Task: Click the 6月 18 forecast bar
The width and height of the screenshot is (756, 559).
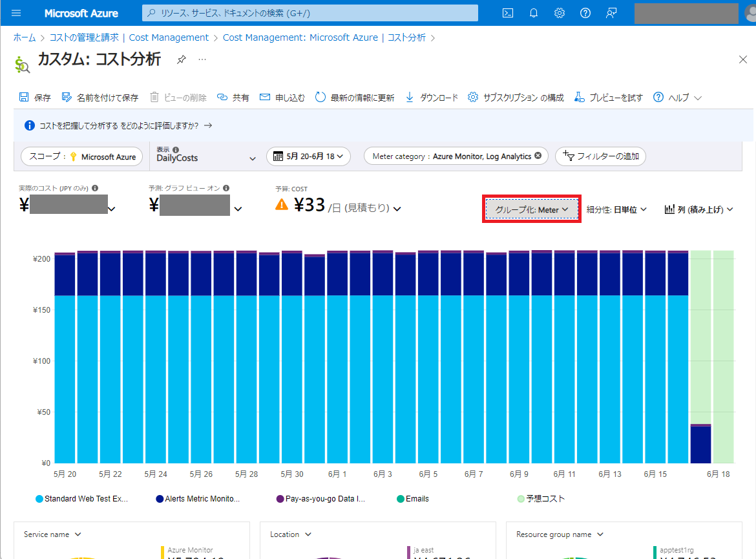Action: [723, 357]
